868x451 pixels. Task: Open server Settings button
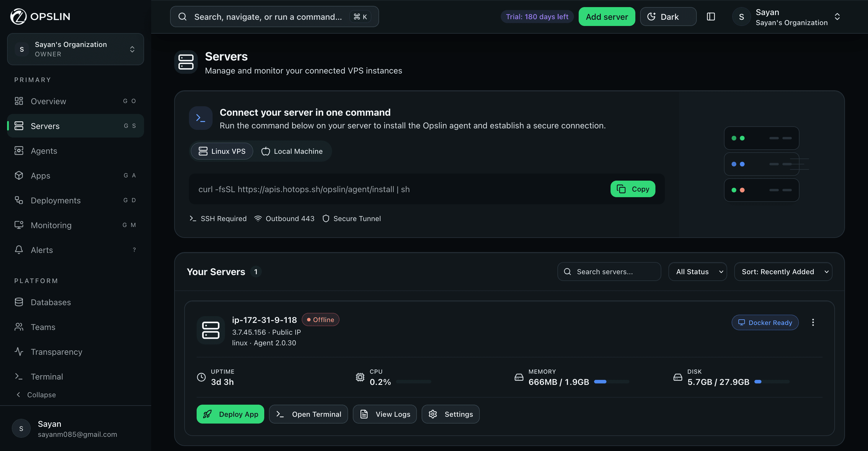451,414
